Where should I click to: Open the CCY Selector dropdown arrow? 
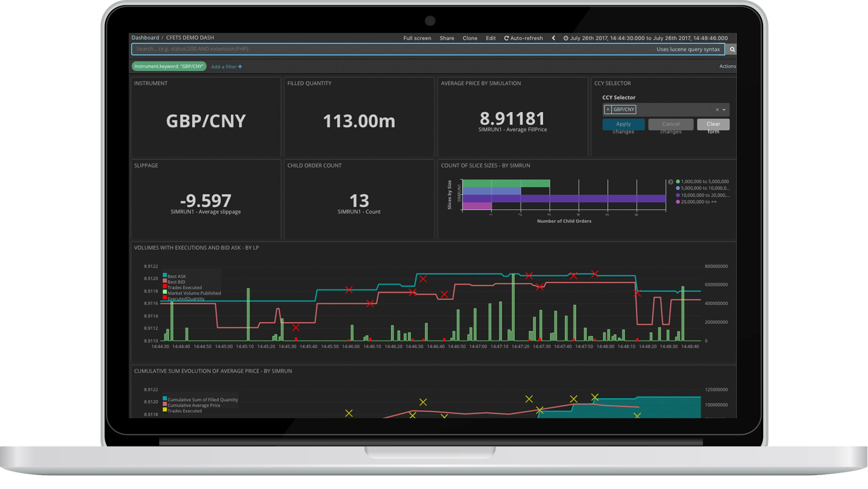pos(724,110)
